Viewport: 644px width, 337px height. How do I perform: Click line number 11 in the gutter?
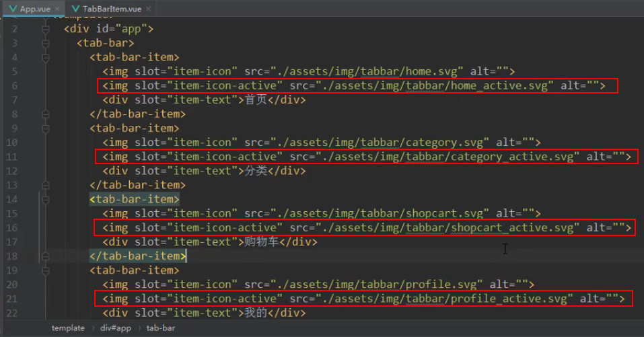12,157
